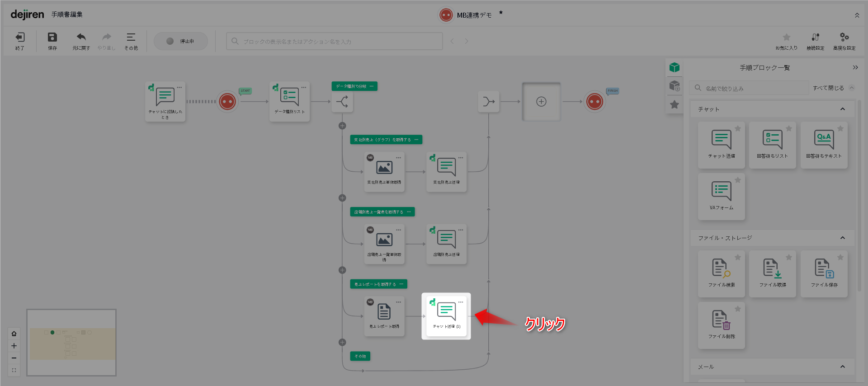Click the チャット送信 (1) block
The width and height of the screenshot is (868, 386).
click(x=447, y=316)
